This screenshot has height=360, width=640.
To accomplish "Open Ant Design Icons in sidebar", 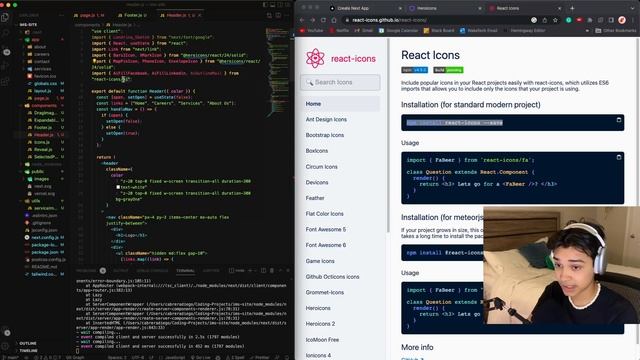I will coord(326,120).
